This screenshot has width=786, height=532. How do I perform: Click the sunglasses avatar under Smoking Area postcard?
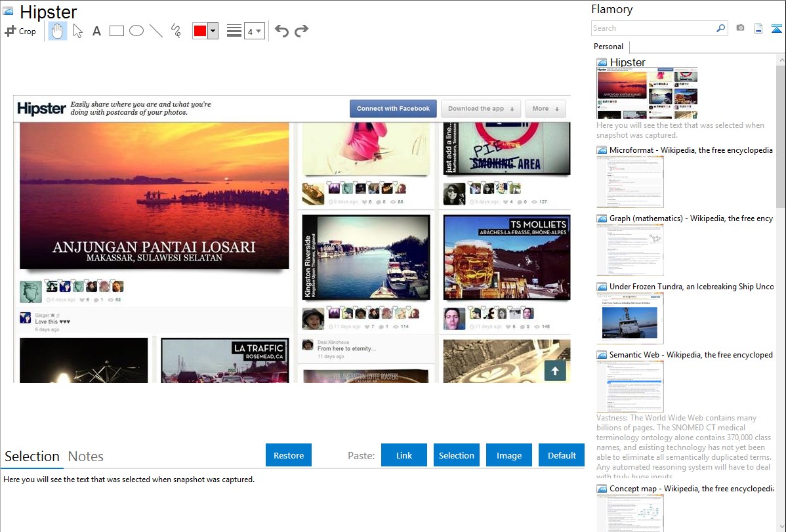tap(454, 194)
